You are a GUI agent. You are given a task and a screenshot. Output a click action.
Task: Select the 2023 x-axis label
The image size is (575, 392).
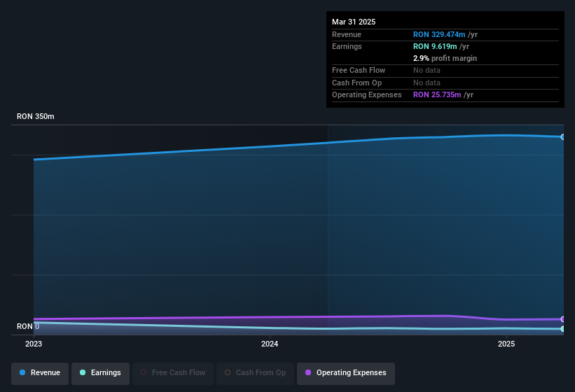[x=34, y=344]
